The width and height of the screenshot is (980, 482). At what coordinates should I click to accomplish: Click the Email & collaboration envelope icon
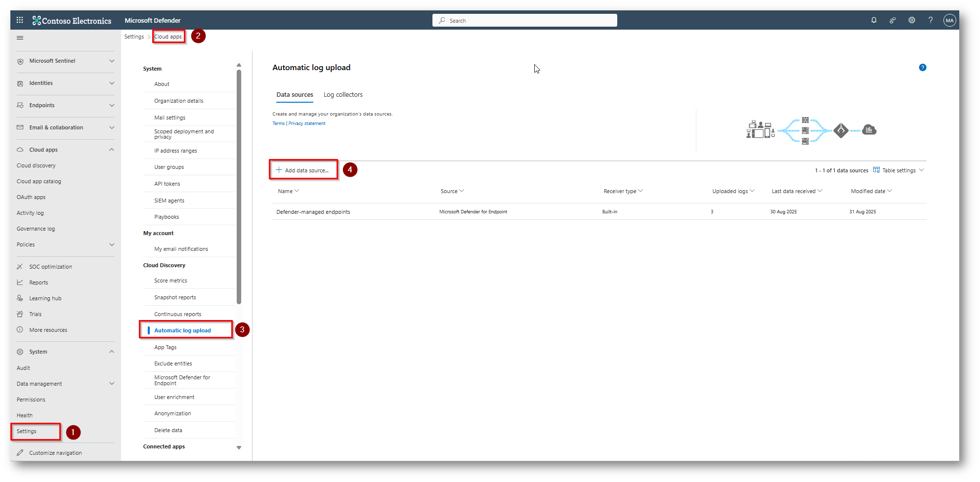[x=20, y=127]
